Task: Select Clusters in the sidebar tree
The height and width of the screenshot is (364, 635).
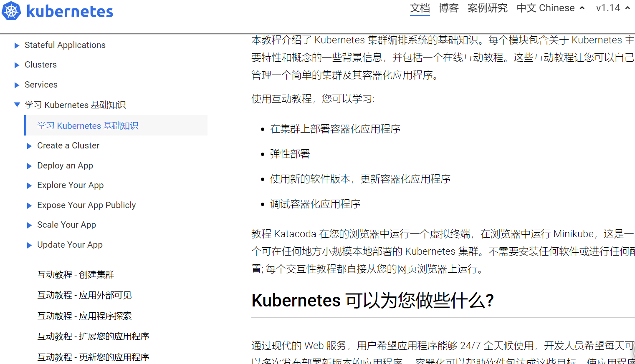Action: point(40,65)
